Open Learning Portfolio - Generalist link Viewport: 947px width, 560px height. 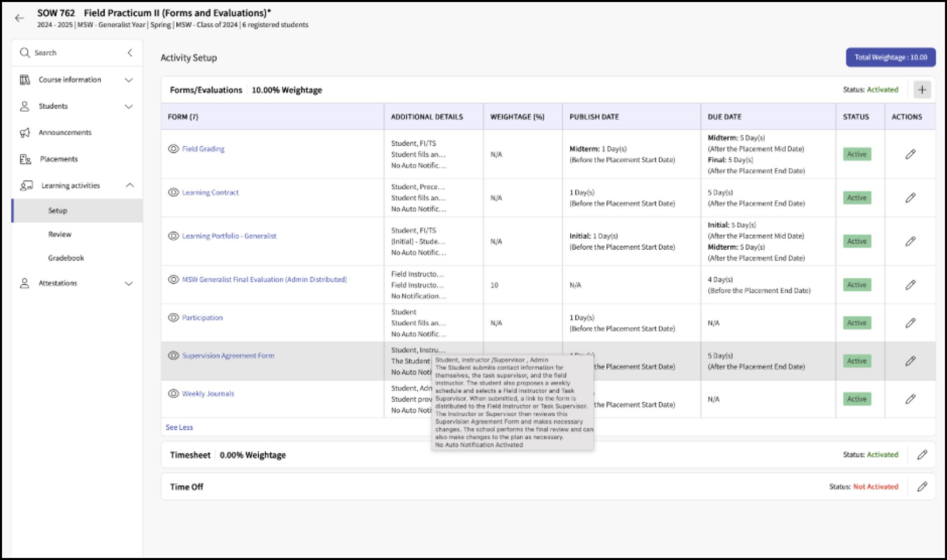(229, 236)
